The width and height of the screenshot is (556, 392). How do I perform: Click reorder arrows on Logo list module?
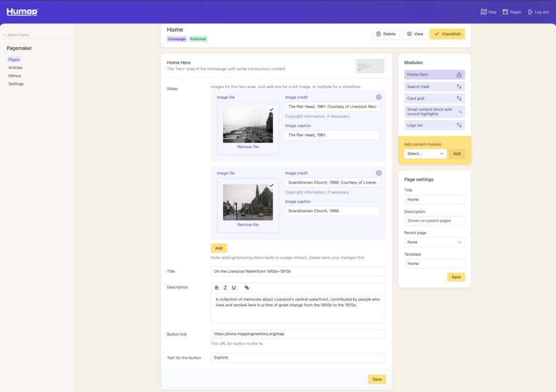click(459, 125)
